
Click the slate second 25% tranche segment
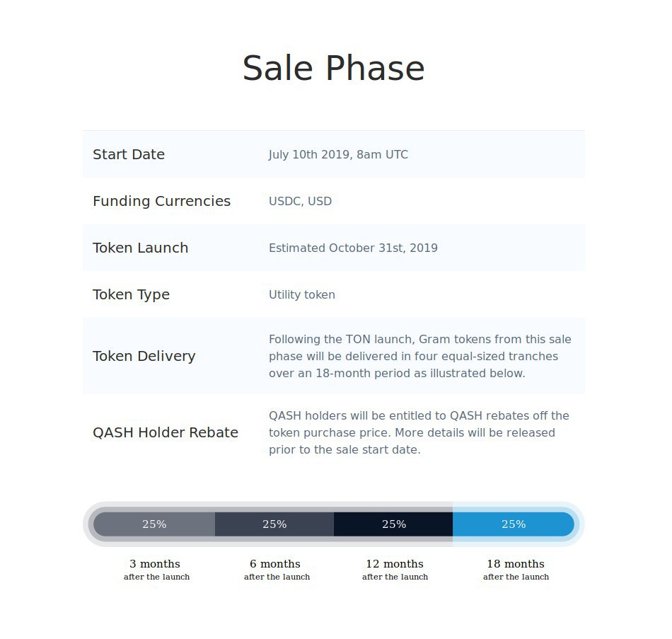[x=274, y=524]
